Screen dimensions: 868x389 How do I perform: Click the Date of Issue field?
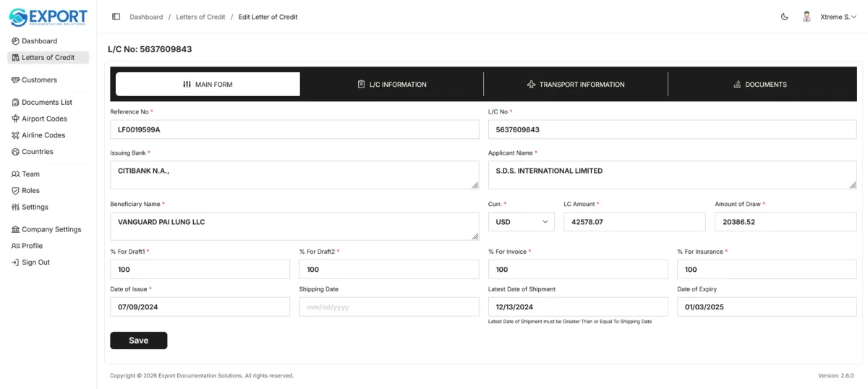tap(200, 307)
